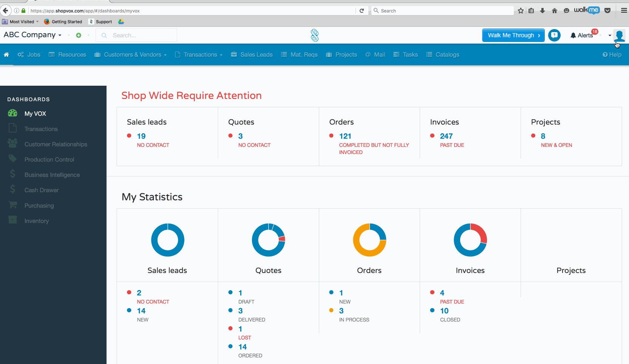Go to the Catalogs menu item
The height and width of the screenshot is (364, 629).
(x=443, y=55)
